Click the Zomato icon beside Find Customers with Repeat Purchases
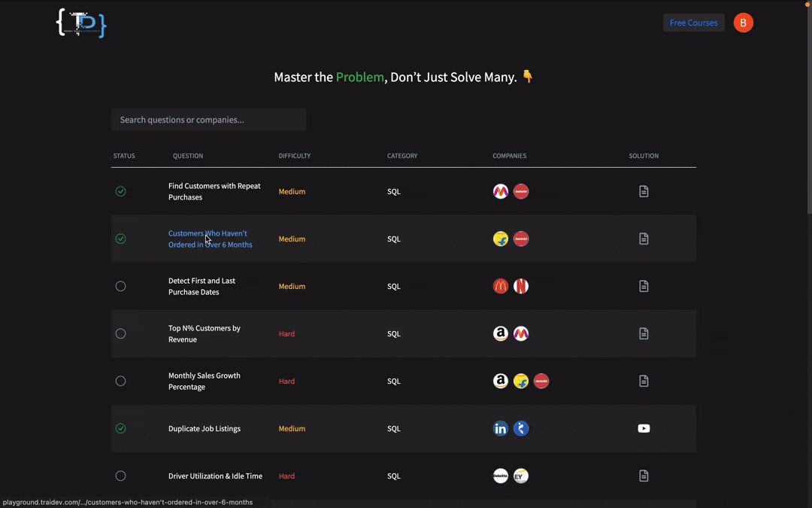This screenshot has height=508, width=812. 521,191
